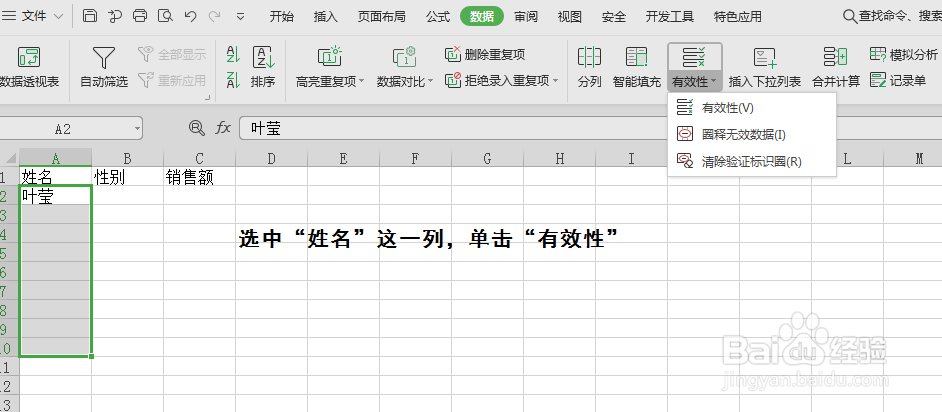Click the Undo arrow icon

[x=190, y=16]
